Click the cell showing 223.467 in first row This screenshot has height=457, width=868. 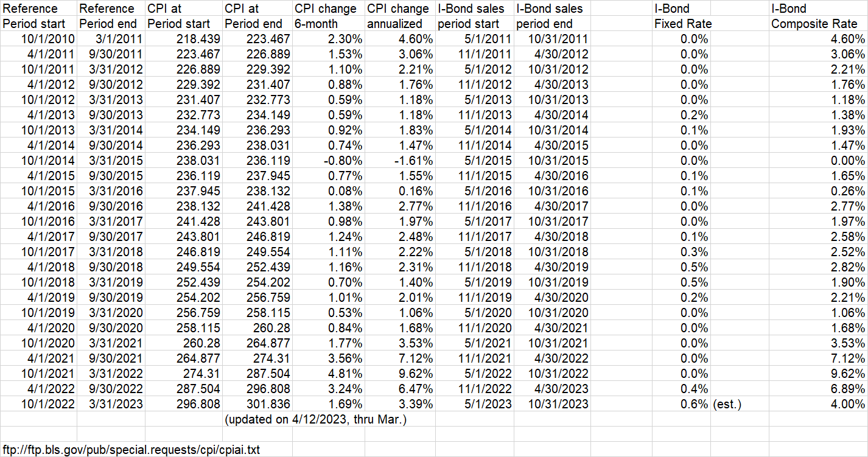click(257, 39)
